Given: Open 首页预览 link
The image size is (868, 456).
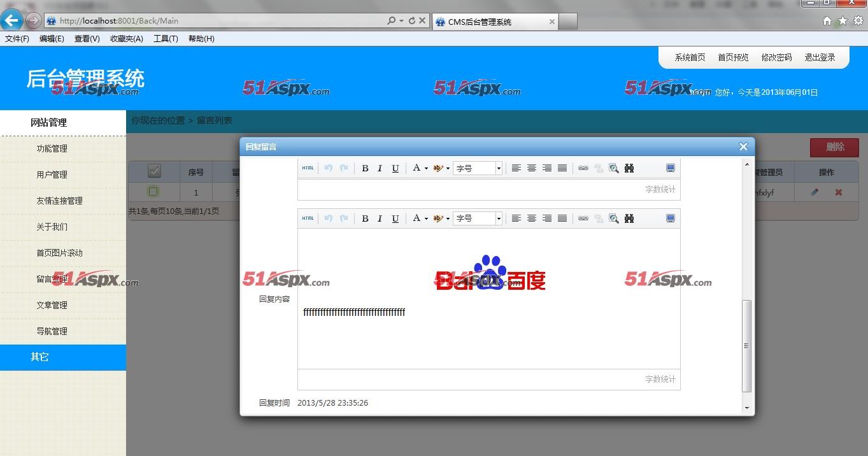Looking at the screenshot, I should click(x=734, y=57).
